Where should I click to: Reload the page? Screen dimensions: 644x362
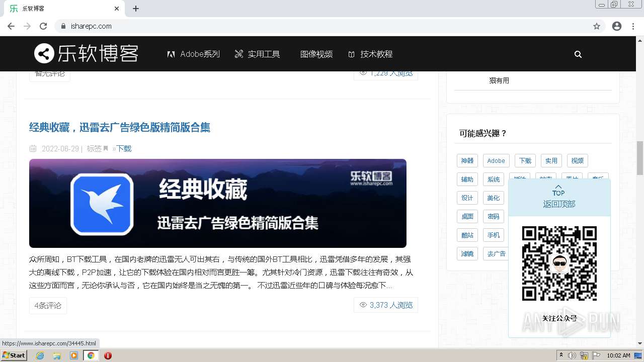43,26
